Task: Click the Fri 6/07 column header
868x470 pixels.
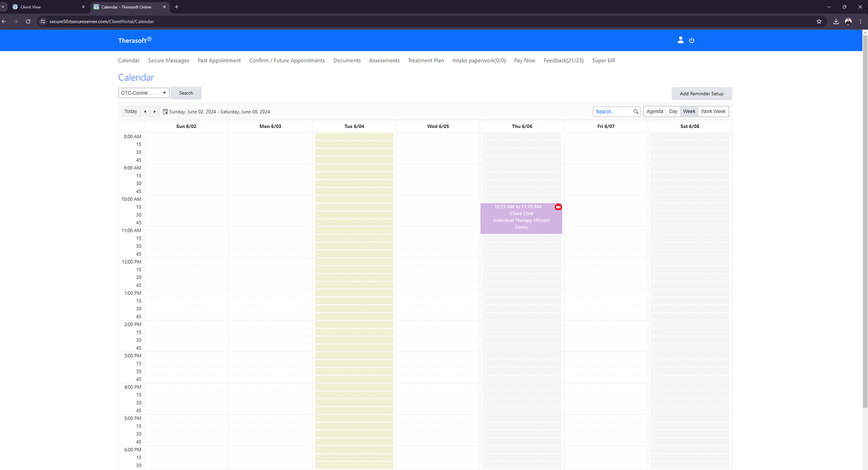Action: [x=606, y=127]
